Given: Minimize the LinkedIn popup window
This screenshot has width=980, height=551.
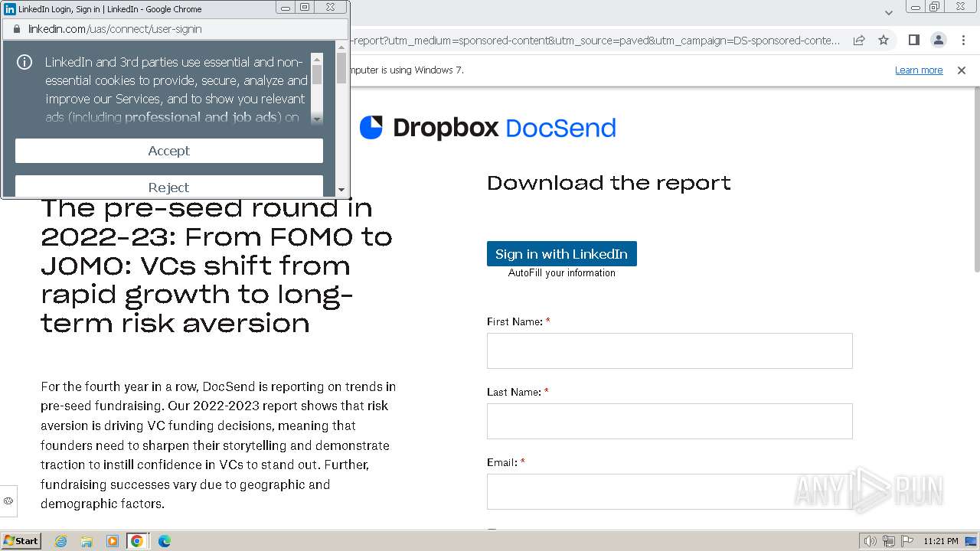Looking at the screenshot, I should (286, 8).
